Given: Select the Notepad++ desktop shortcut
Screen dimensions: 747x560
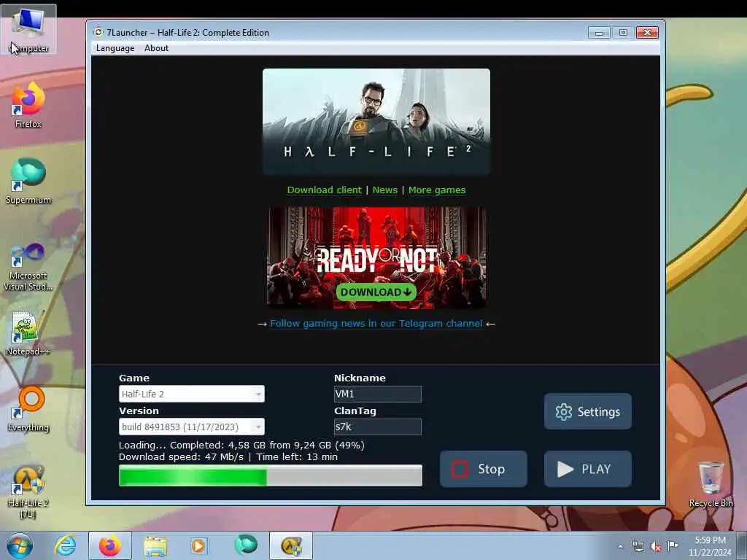Looking at the screenshot, I should (x=28, y=333).
